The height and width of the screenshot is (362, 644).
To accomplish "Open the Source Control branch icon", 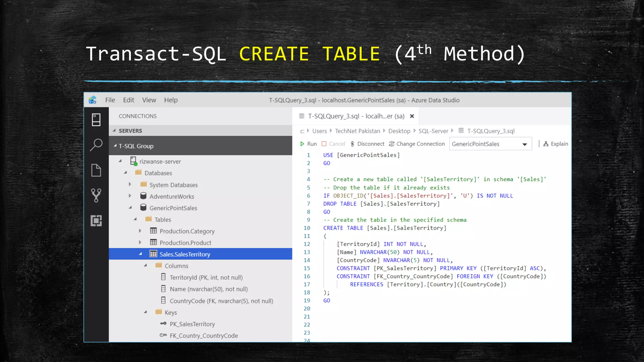I will tap(96, 195).
